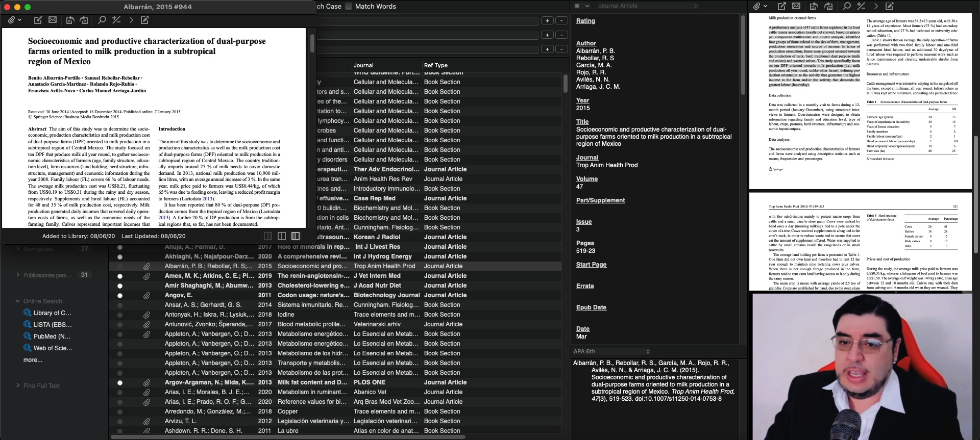
Task: Click the "more..." link under Online Search
Action: click(x=33, y=360)
